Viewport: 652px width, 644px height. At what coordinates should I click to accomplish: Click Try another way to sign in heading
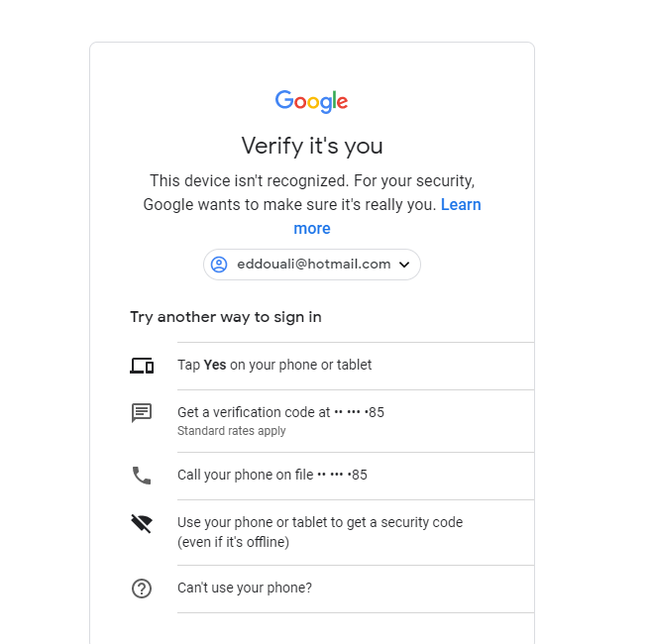(x=226, y=317)
